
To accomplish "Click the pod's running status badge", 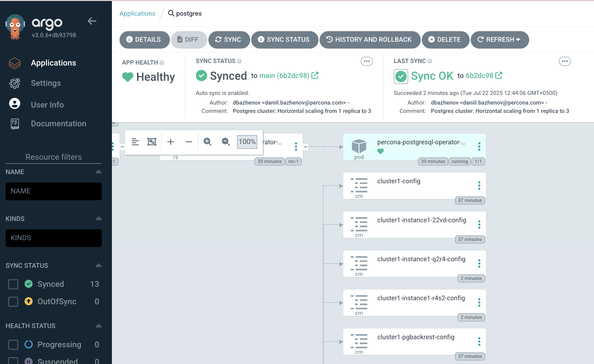I will [x=460, y=161].
